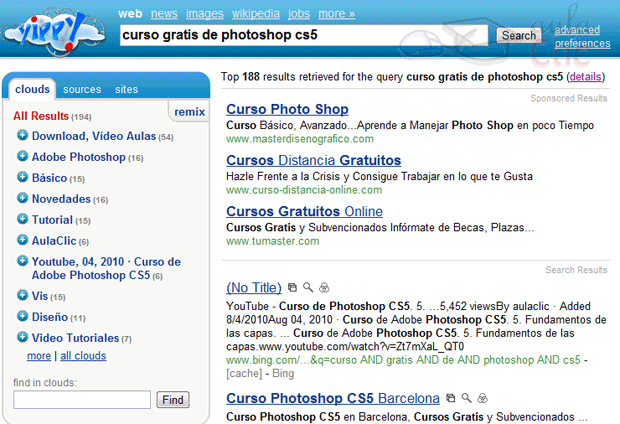This screenshot has width=620, height=424.
Task: Open the advanced search link
Action: 577,30
